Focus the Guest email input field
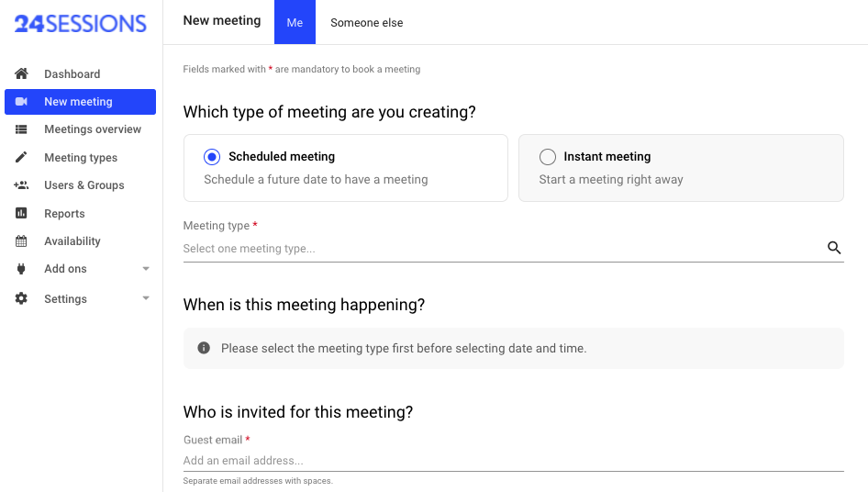 pos(512,461)
